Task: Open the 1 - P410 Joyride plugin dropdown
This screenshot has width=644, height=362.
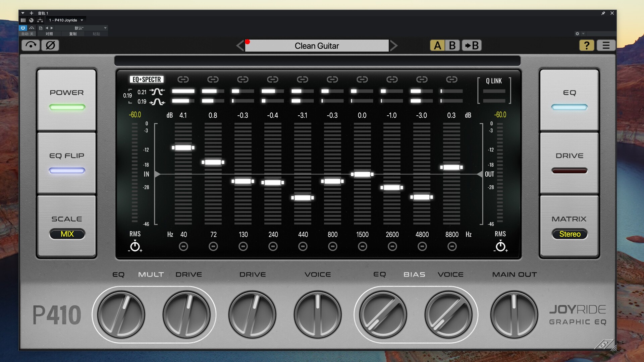Action: [x=66, y=20]
